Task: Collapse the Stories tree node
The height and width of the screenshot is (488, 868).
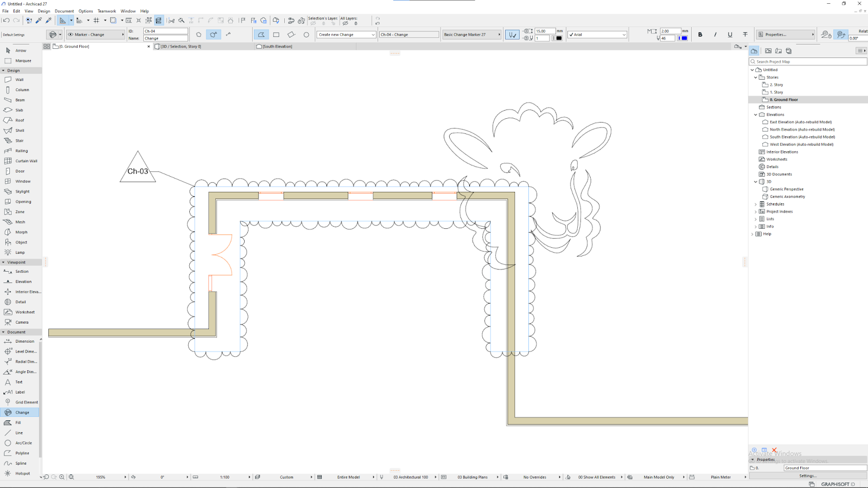Action: (756, 78)
